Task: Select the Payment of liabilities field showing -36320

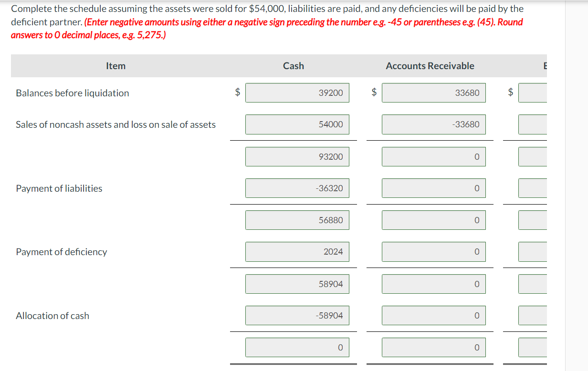Action: 297,188
